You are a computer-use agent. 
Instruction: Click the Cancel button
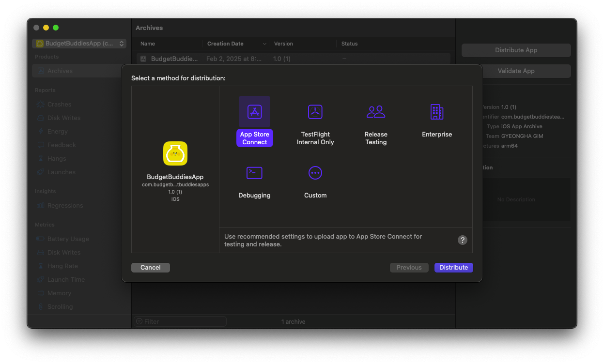pyautogui.click(x=151, y=268)
